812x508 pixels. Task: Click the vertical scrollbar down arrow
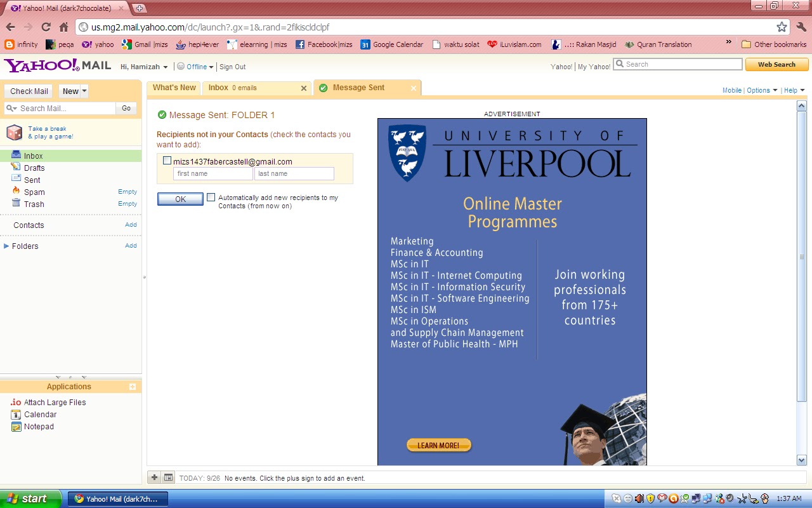pyautogui.click(x=801, y=460)
